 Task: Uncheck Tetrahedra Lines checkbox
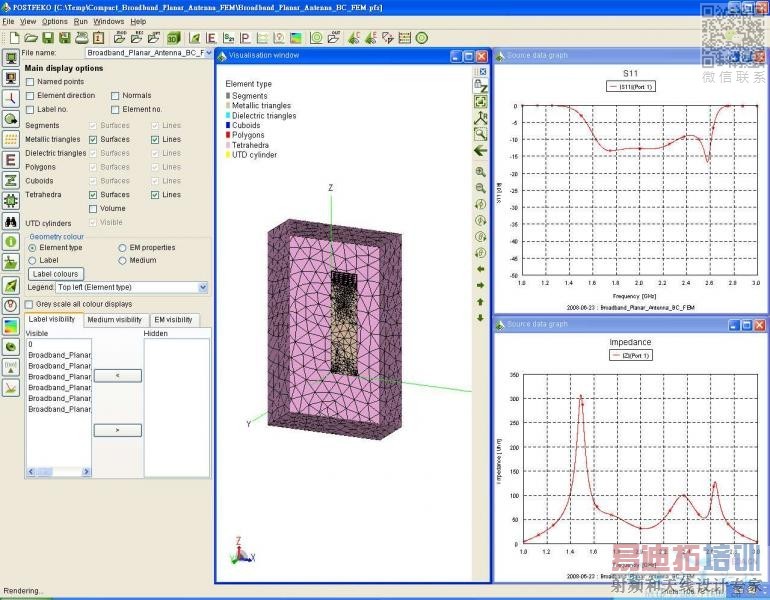click(155, 195)
